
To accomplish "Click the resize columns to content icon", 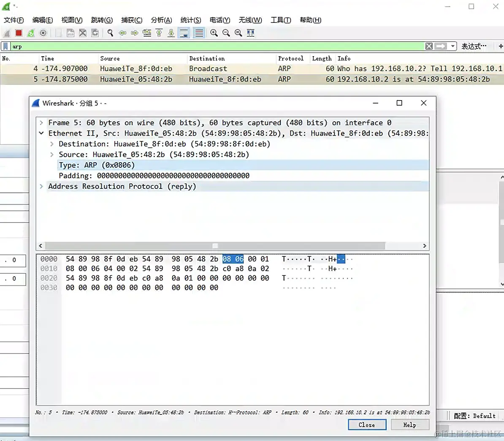I will pos(251,33).
